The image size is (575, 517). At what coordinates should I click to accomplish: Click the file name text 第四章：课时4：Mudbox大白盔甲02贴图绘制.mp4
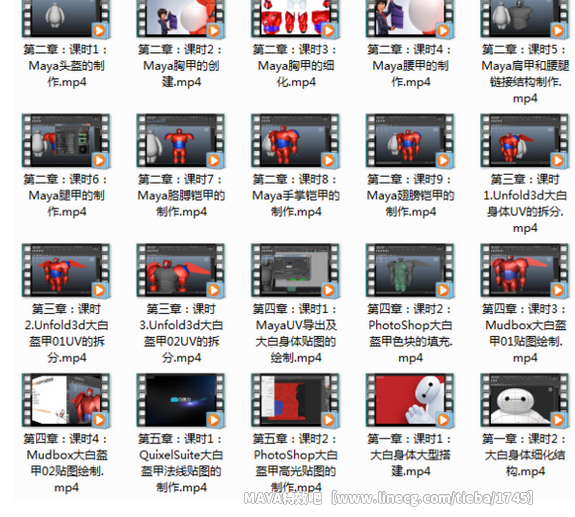coord(66,463)
